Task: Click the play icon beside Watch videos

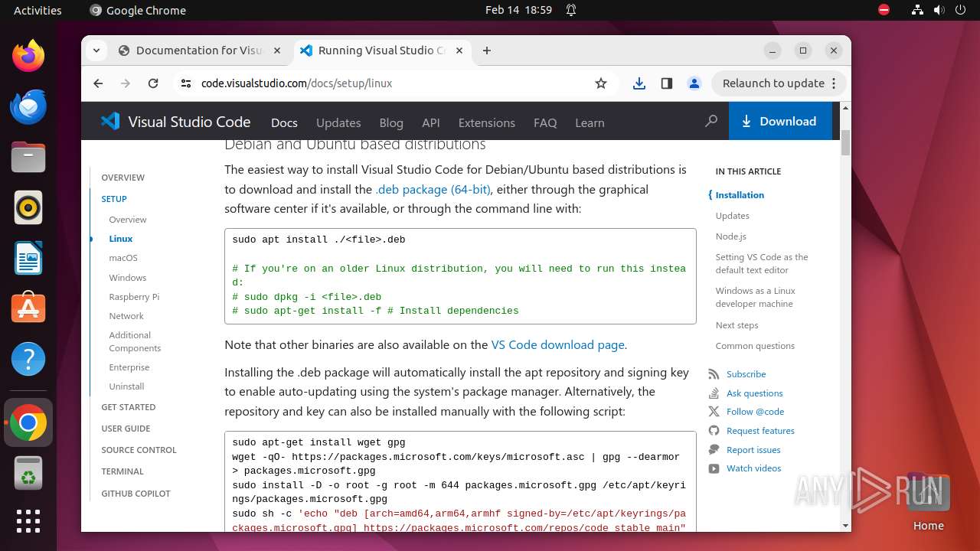Action: coord(714,468)
